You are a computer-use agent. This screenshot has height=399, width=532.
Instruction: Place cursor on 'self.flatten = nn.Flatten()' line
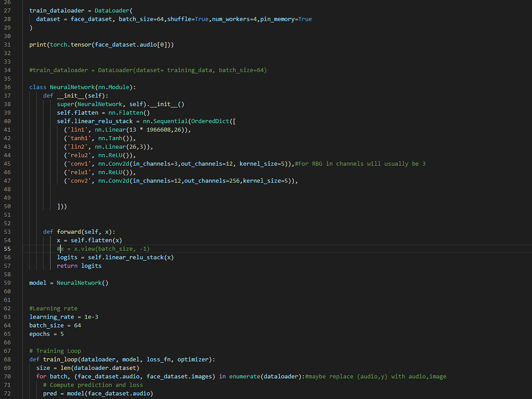103,113
